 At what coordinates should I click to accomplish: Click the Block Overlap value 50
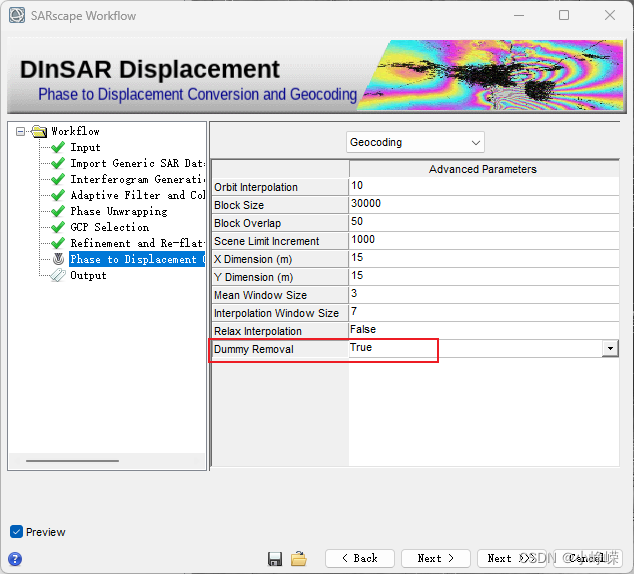point(484,222)
